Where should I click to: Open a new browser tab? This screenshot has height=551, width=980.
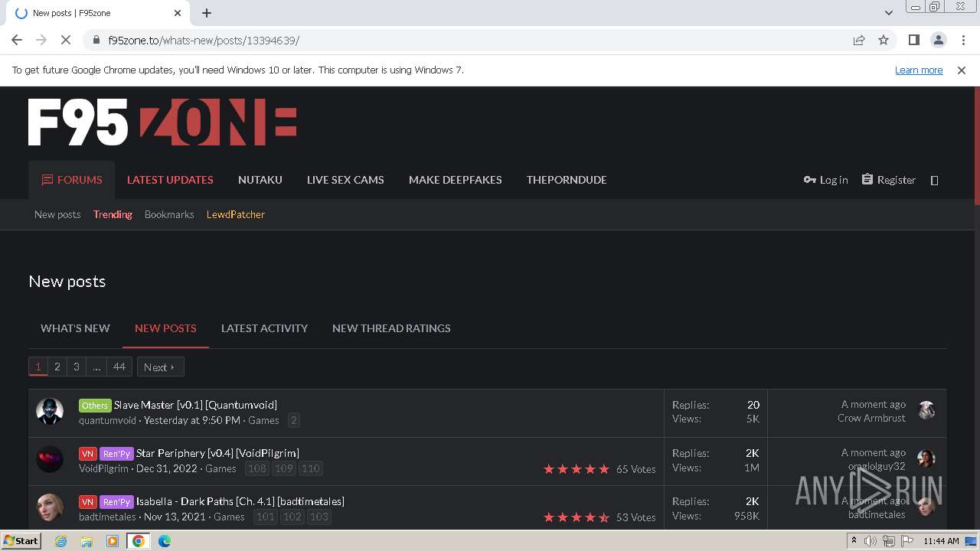207,13
